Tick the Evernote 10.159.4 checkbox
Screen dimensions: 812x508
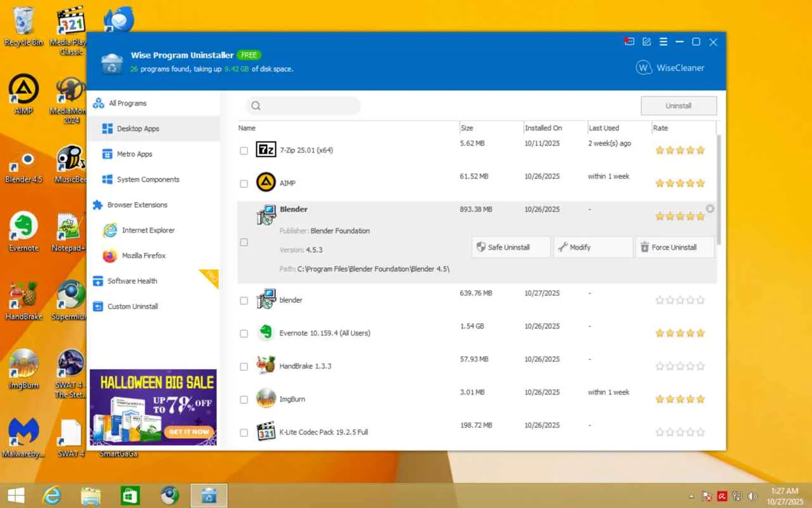(244, 333)
